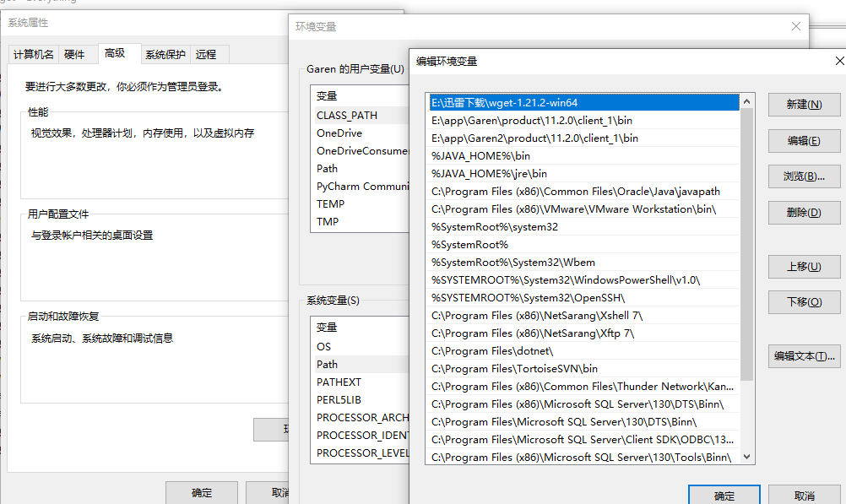Select PROCESSOR_LEVEL system variable
The image size is (846, 504).
point(361,453)
